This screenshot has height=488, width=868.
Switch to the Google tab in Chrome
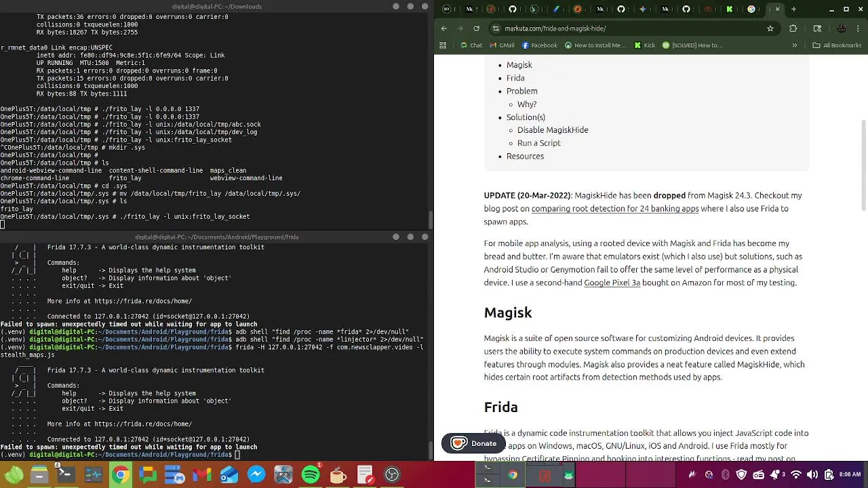[751, 9]
